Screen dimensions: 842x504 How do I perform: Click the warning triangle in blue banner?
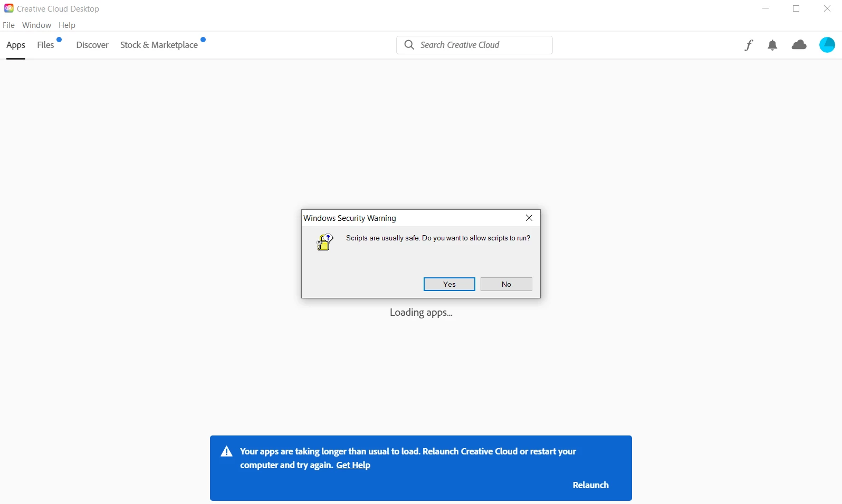coord(227,451)
